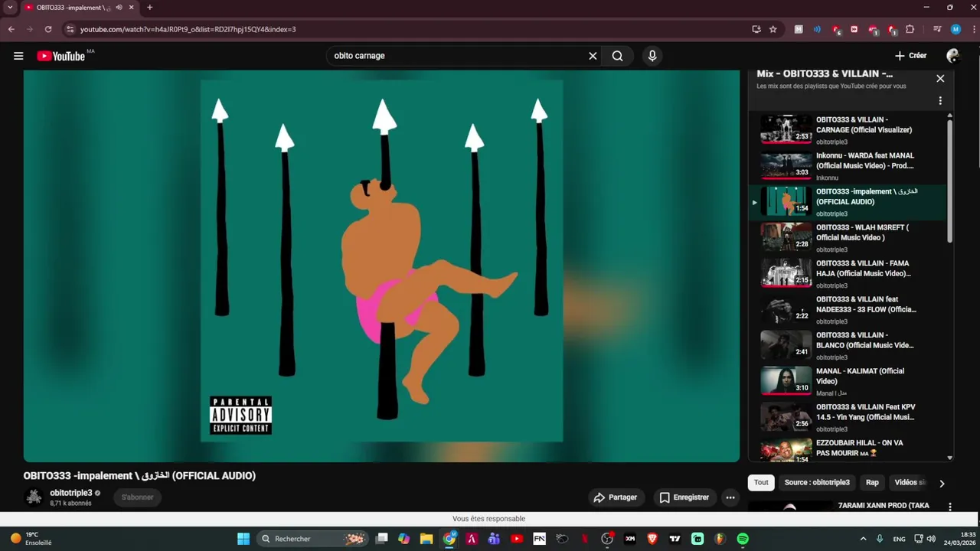Open the yin-yang account avatar menu
The height and width of the screenshot is (551, 980).
[953, 56]
